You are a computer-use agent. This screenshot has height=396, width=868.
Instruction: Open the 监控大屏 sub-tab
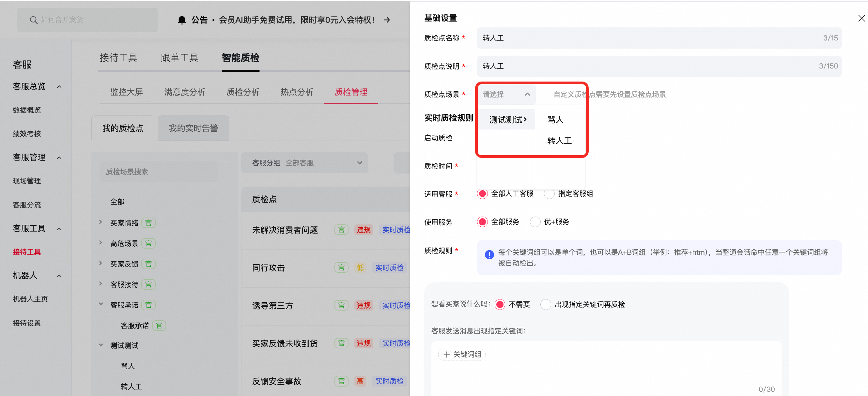click(x=127, y=92)
